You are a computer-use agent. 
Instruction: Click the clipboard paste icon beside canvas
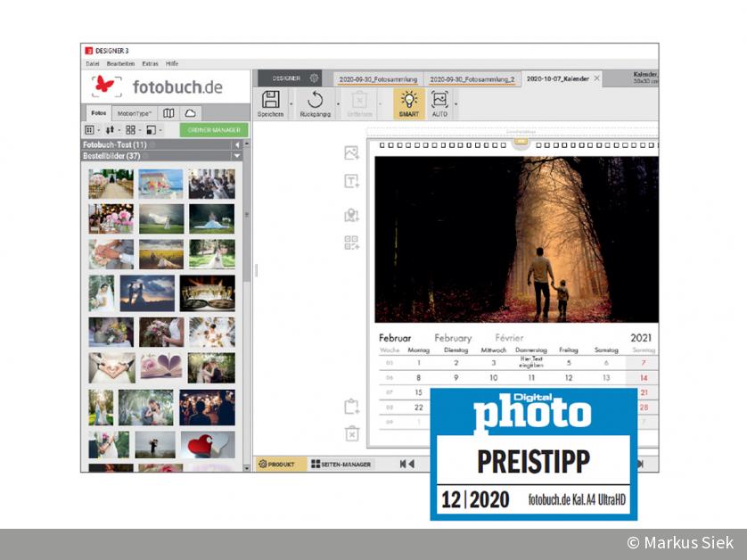tap(351, 407)
